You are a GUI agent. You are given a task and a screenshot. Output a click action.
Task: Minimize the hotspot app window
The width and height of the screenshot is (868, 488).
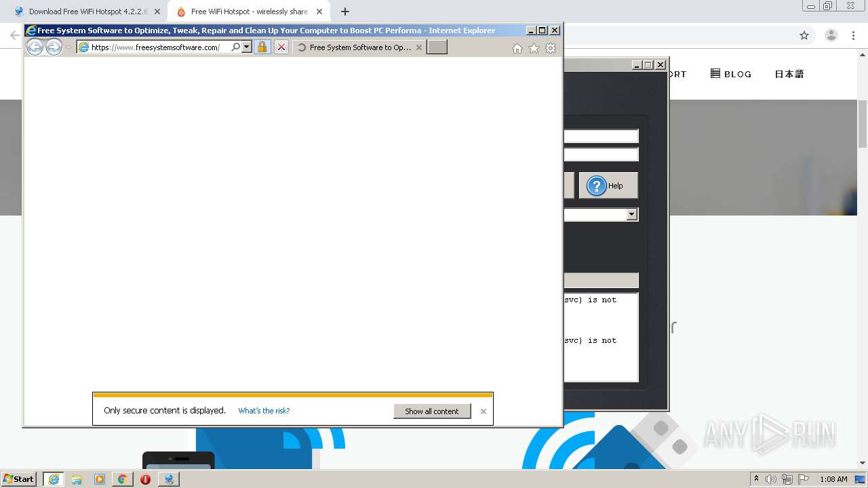637,65
